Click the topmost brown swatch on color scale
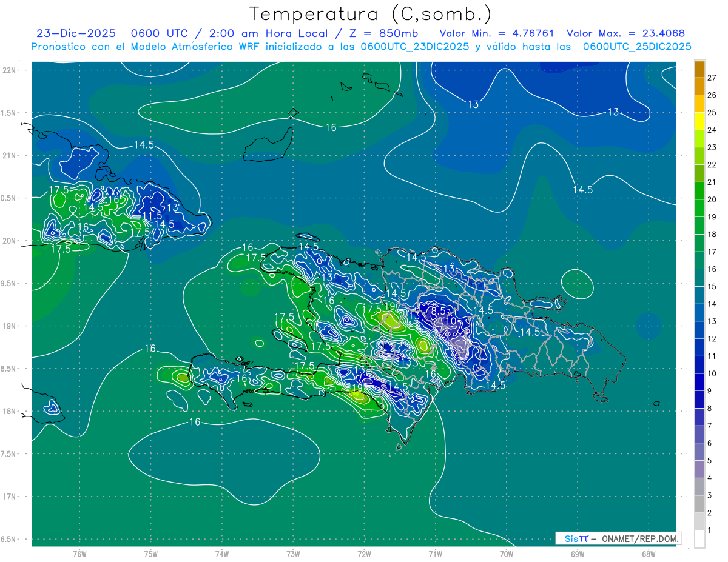Image resolution: width=728 pixels, height=562 pixels. point(699,69)
